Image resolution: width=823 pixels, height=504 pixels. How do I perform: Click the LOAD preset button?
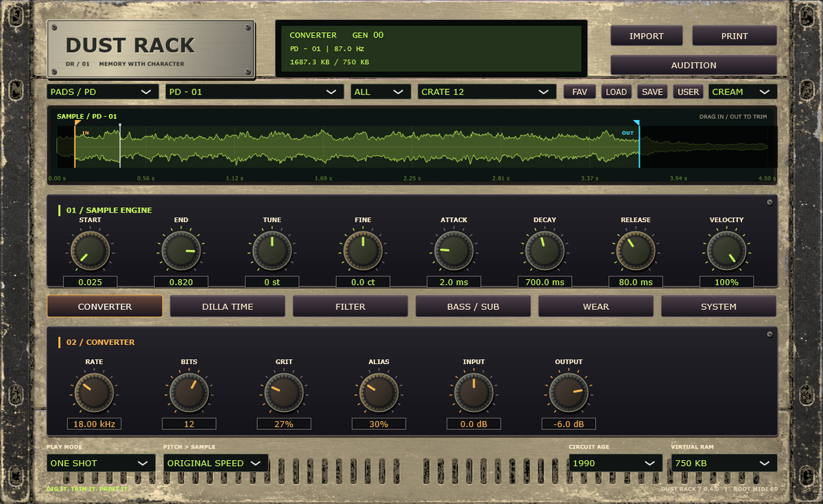616,92
